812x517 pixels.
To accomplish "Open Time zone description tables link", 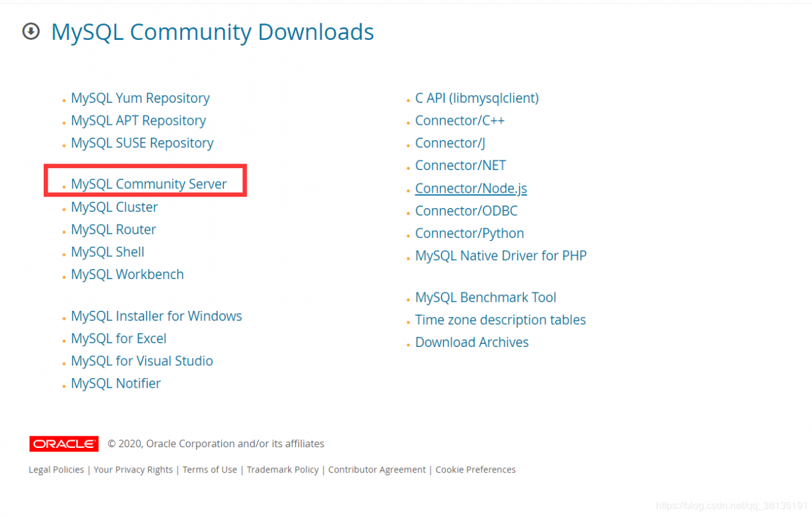I will coord(501,320).
